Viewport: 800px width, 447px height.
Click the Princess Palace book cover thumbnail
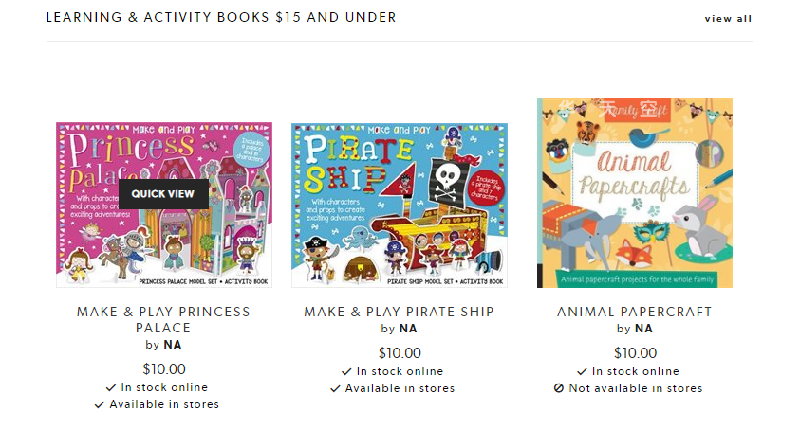tap(164, 205)
